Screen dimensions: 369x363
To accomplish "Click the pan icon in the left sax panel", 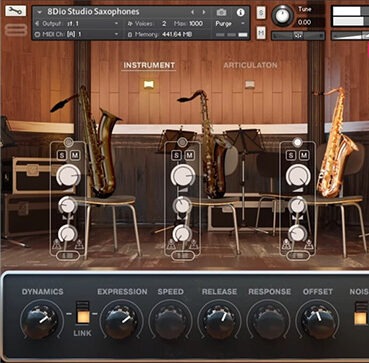I will (68, 218).
